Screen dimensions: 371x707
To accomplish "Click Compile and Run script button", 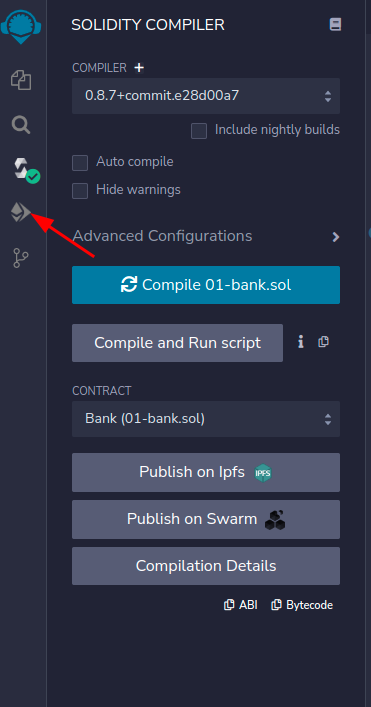I will click(178, 343).
